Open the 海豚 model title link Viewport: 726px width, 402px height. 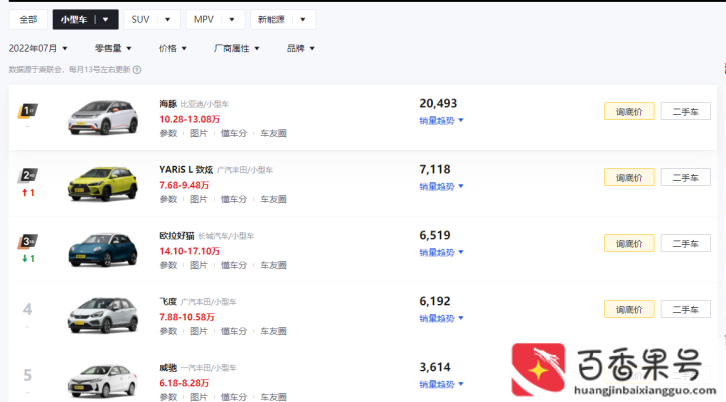coord(168,104)
